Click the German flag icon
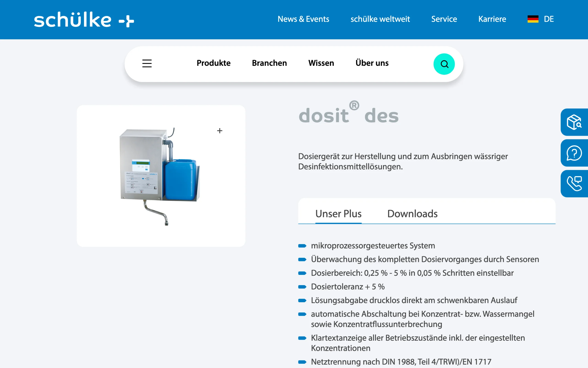This screenshot has width=588, height=368. point(533,19)
